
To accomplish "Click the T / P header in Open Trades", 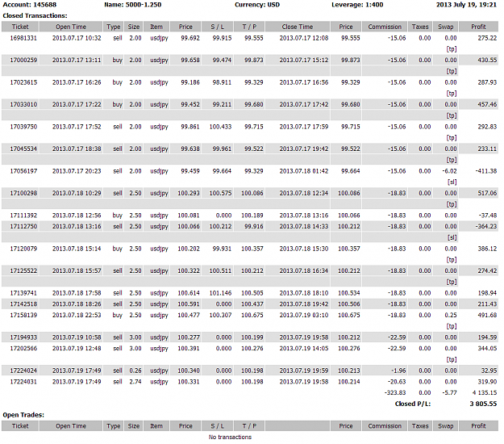I will (x=249, y=426).
